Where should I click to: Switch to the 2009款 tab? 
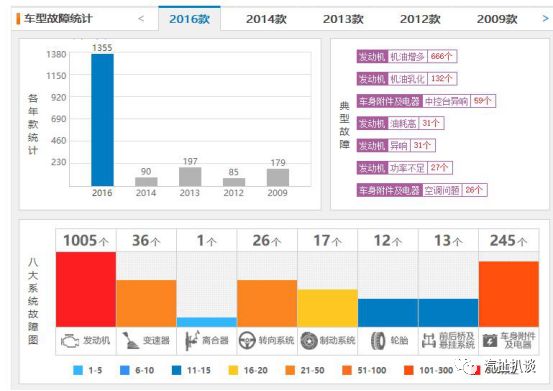(497, 19)
